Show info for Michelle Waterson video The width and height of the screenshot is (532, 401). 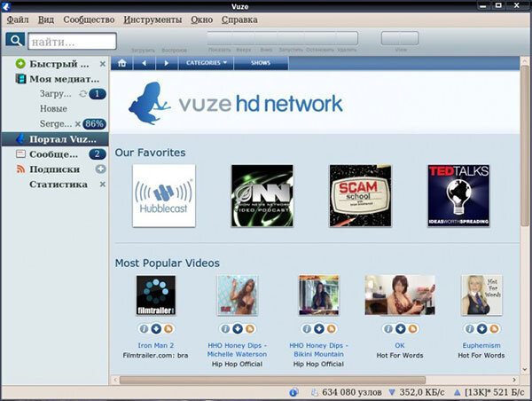pyautogui.click(x=225, y=328)
